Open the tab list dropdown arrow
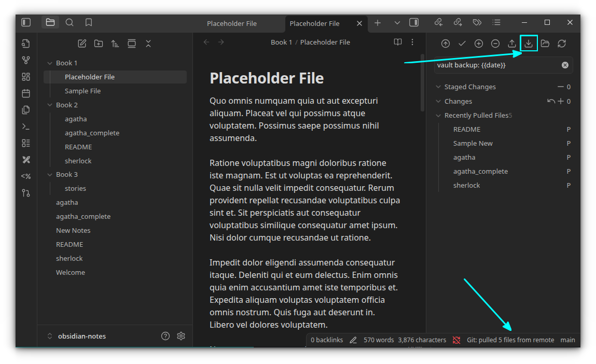The image size is (596, 364). pyautogui.click(x=397, y=23)
